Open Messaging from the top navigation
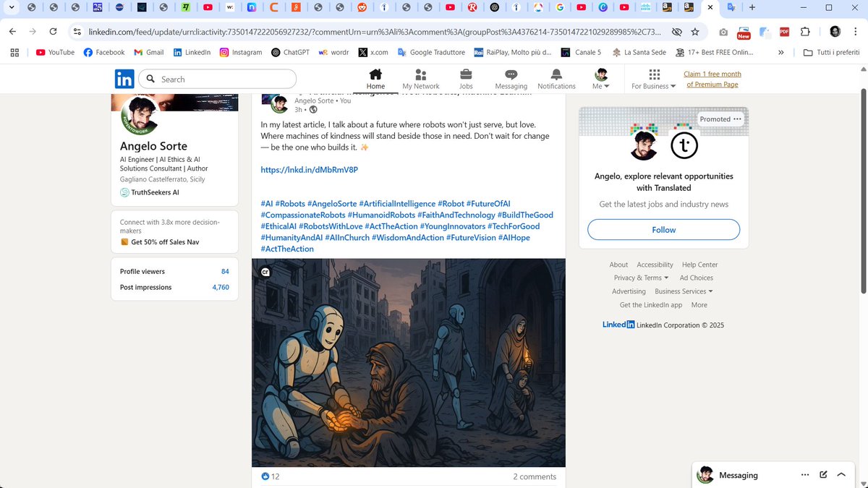This screenshot has height=488, width=868. [511, 79]
